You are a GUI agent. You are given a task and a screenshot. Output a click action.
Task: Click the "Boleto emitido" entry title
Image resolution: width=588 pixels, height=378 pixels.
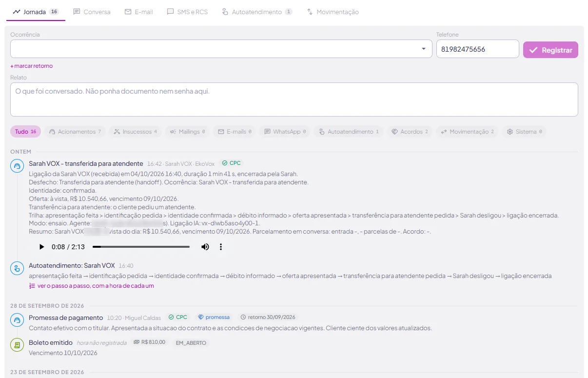[51, 343]
